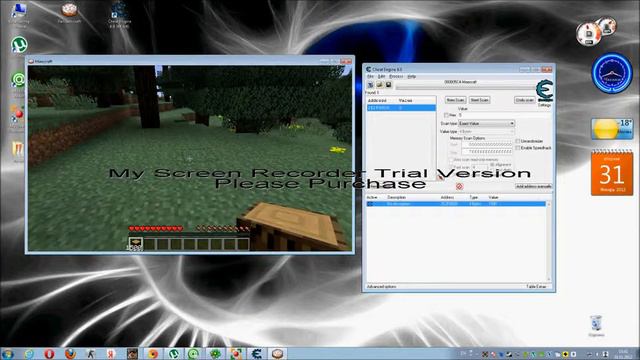
Task: Toggle the Enable Speedhack checkbox
Action: [x=518, y=148]
